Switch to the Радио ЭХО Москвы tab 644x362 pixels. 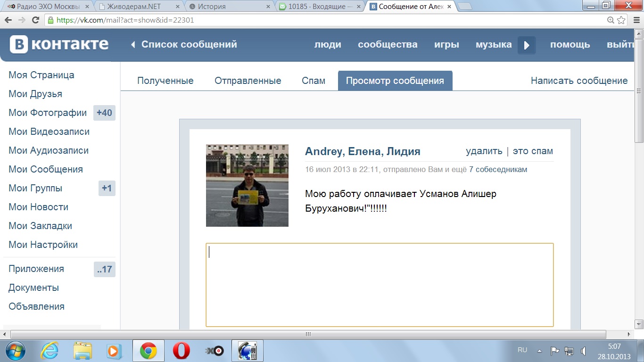tap(48, 7)
